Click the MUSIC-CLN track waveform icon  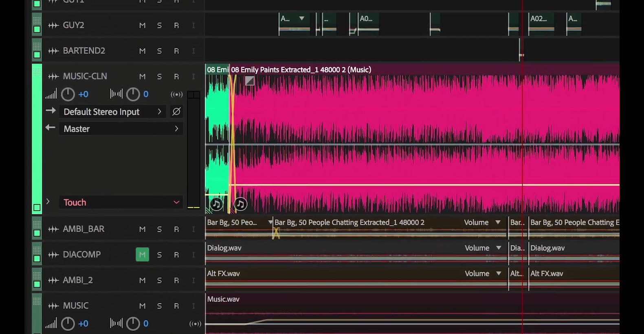[53, 77]
